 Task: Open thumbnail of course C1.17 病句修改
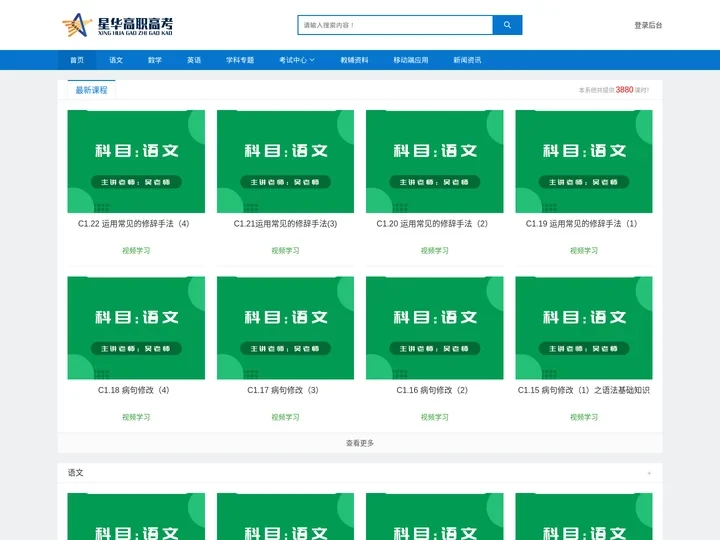click(x=285, y=328)
